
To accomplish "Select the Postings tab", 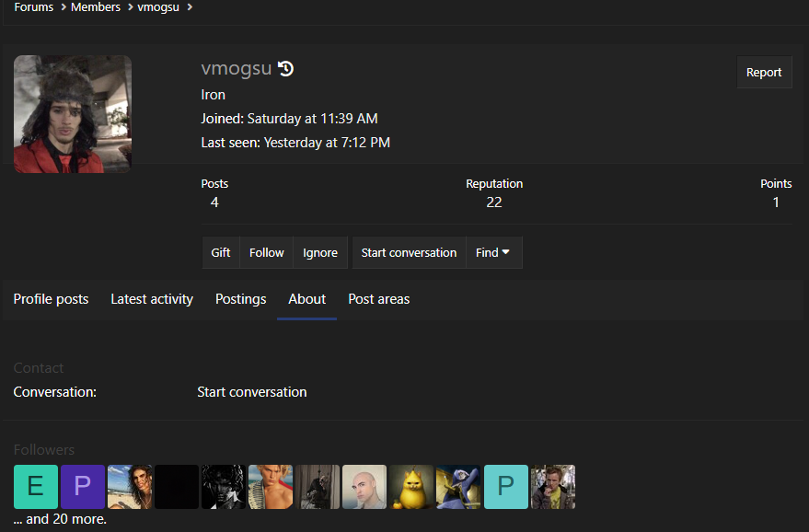I will coord(240,299).
